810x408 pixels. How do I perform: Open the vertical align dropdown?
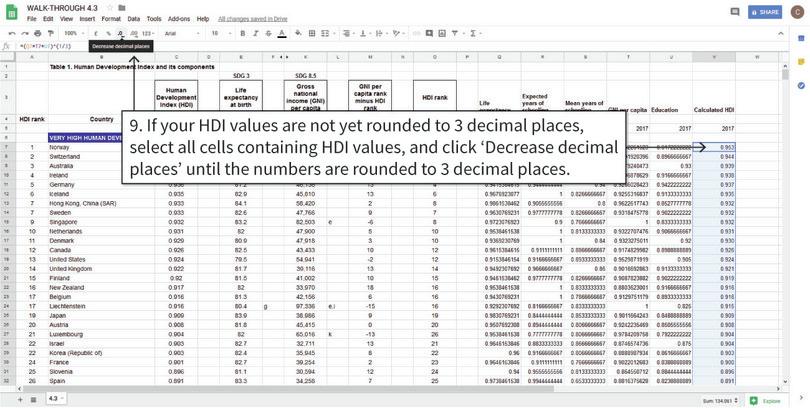coord(365,33)
